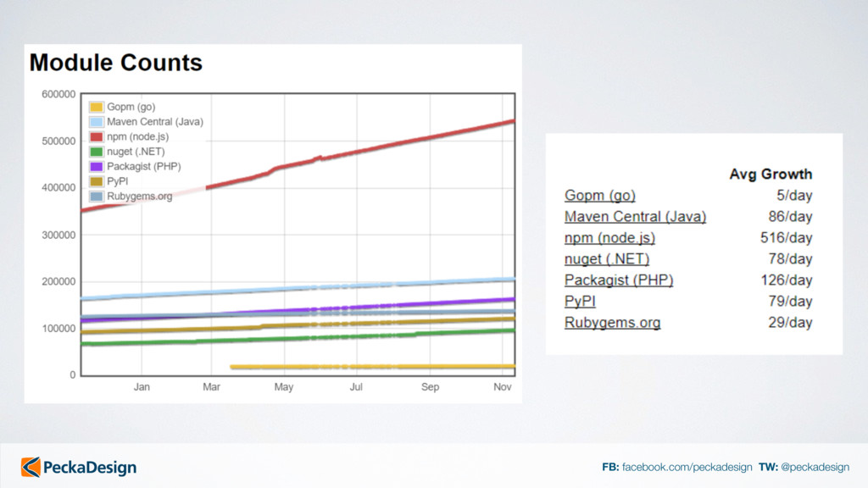868x488 pixels.
Task: Click the Module Counts chart title
Action: (115, 63)
